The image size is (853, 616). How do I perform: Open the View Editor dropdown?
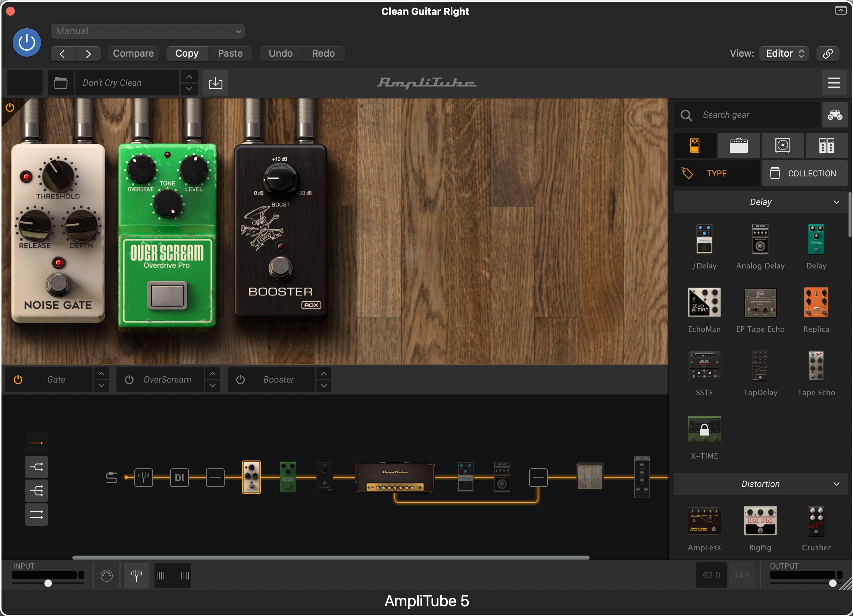(784, 53)
